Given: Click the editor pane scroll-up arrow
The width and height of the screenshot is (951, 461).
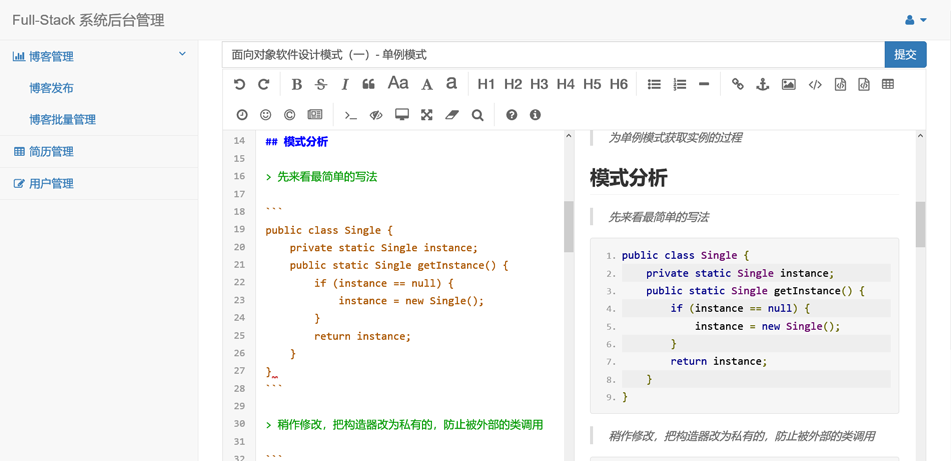Looking at the screenshot, I should click(569, 136).
